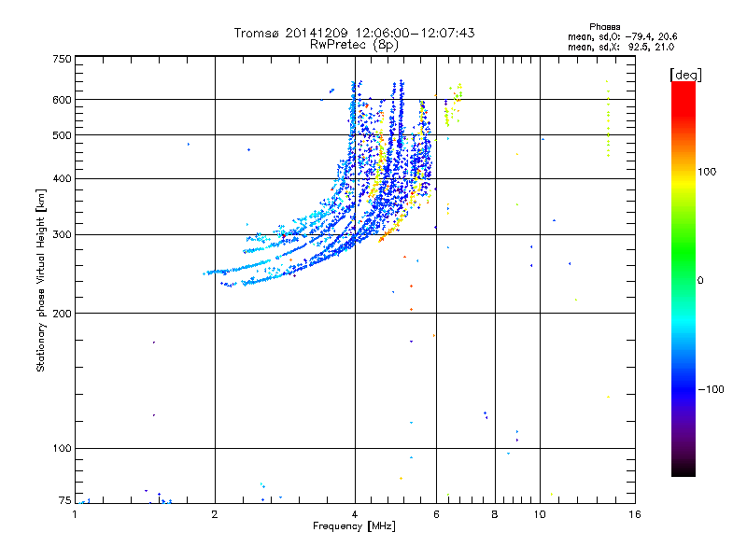
Task: Click the colorbar tick label '0'
Action: [700, 281]
